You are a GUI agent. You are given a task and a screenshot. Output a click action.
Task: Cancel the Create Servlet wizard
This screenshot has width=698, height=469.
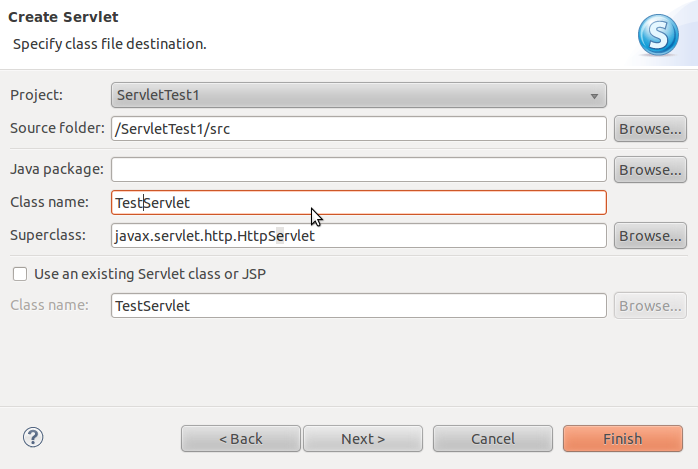click(493, 439)
